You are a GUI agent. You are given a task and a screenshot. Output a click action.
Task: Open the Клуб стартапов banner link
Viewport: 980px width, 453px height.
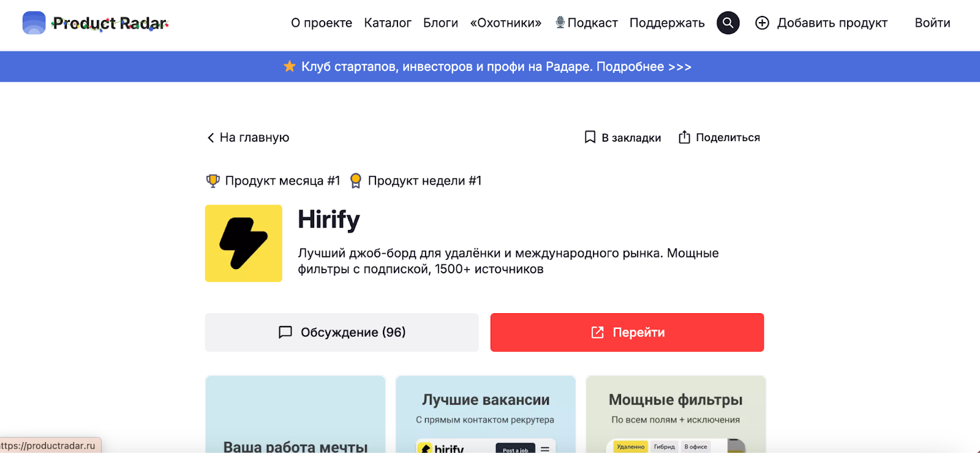click(496, 67)
